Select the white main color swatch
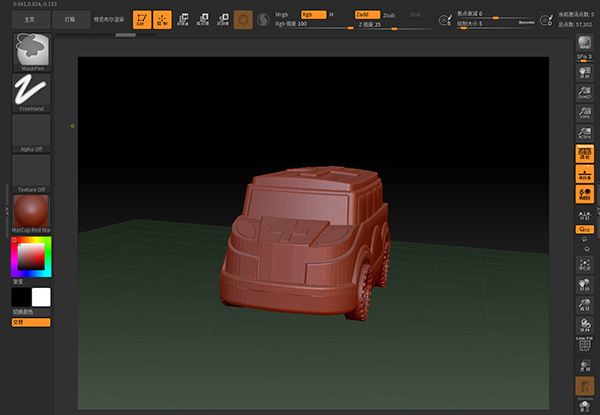 41,297
